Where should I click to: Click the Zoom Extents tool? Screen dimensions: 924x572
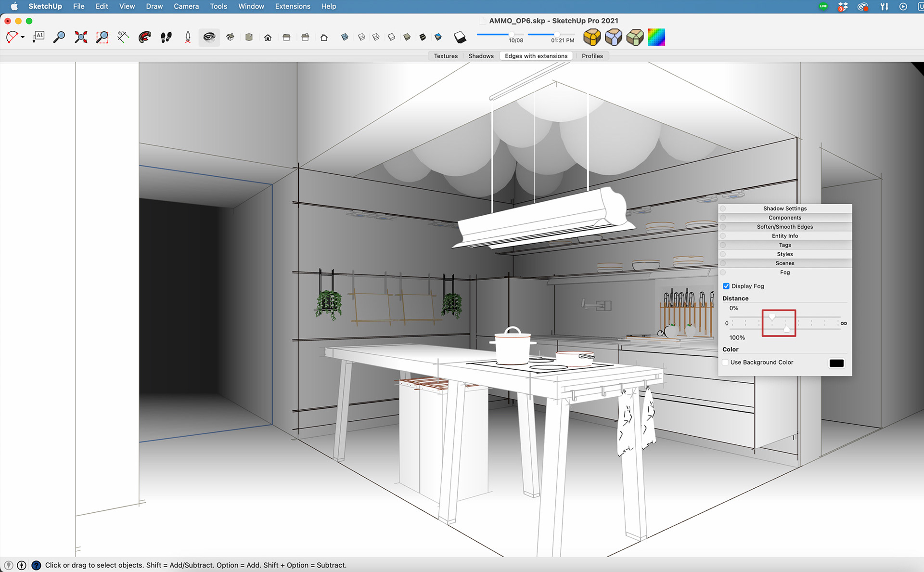pyautogui.click(x=81, y=37)
